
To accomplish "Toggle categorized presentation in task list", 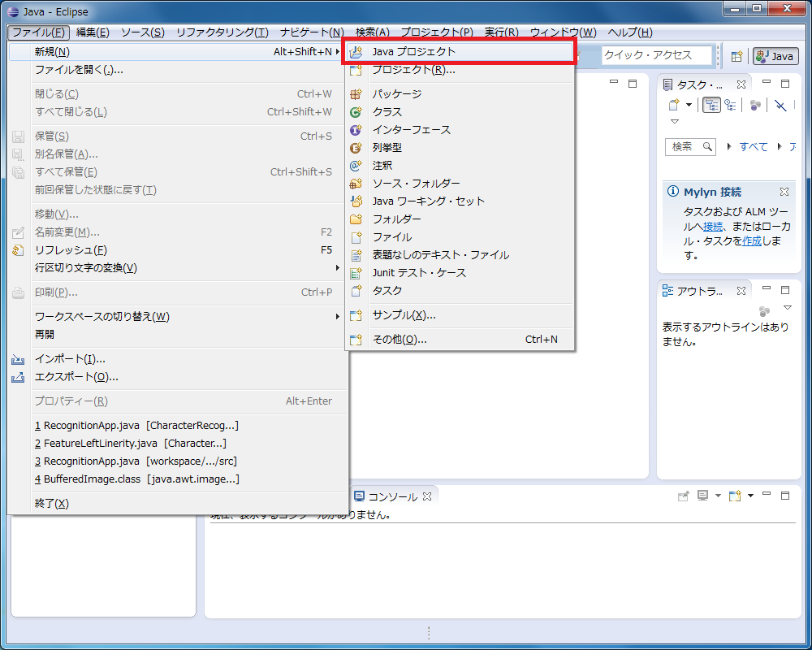I will pyautogui.click(x=711, y=106).
